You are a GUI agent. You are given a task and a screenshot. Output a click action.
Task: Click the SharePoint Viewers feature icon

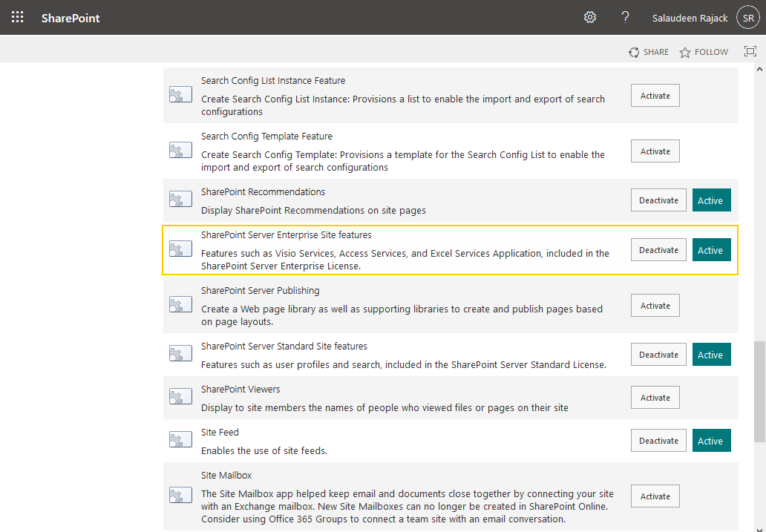click(180, 397)
